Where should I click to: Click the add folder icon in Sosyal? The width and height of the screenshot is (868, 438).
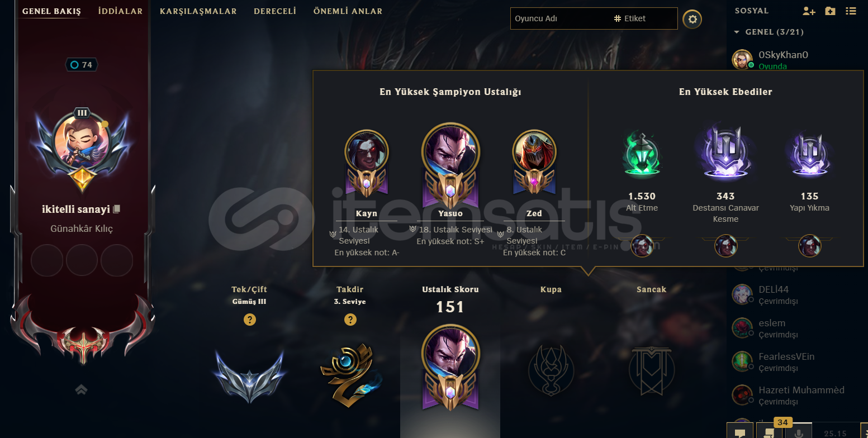(830, 11)
